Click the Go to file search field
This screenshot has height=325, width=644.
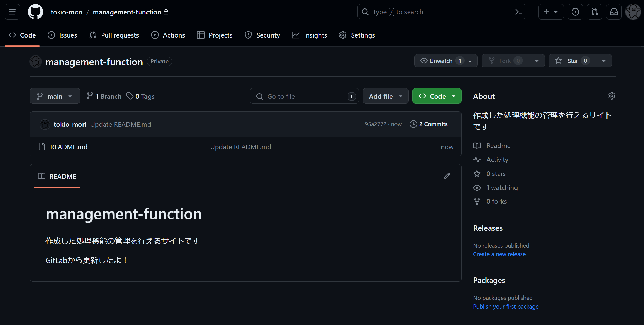click(304, 96)
